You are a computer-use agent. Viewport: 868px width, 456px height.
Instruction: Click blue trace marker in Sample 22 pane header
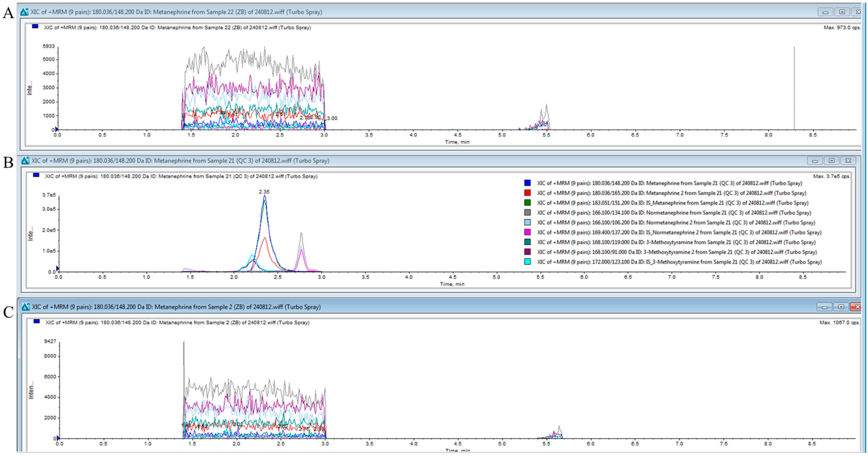click(35, 26)
